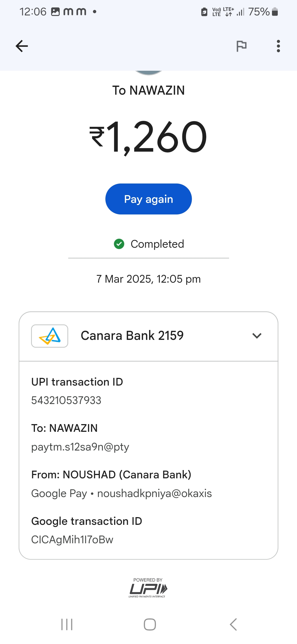Image resolution: width=297 pixels, height=644 pixels.
Task: Tap the UPI transaction ID number 543210537933
Action: (66, 400)
